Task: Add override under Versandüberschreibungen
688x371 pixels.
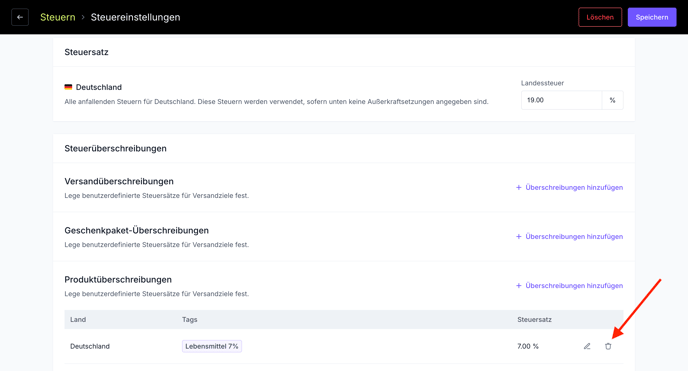Action: pyautogui.click(x=570, y=188)
